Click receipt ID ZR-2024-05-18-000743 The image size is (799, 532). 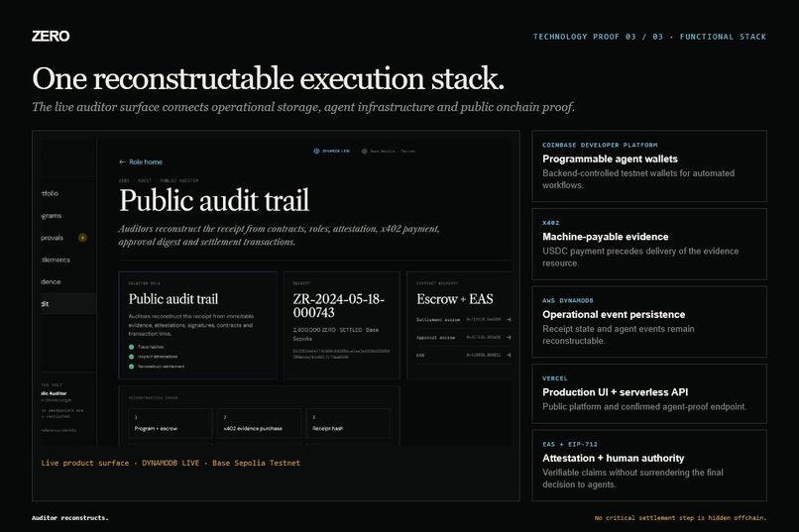(x=338, y=305)
